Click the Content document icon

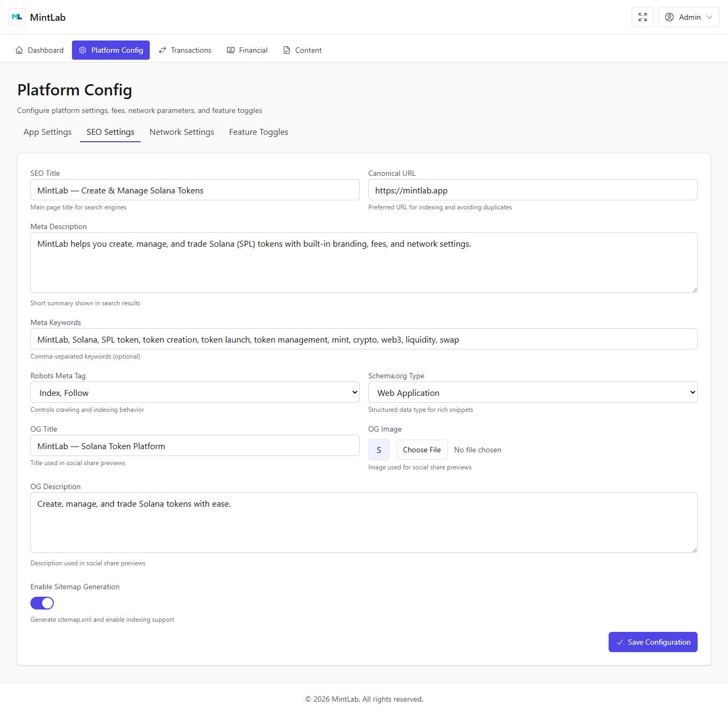287,50
